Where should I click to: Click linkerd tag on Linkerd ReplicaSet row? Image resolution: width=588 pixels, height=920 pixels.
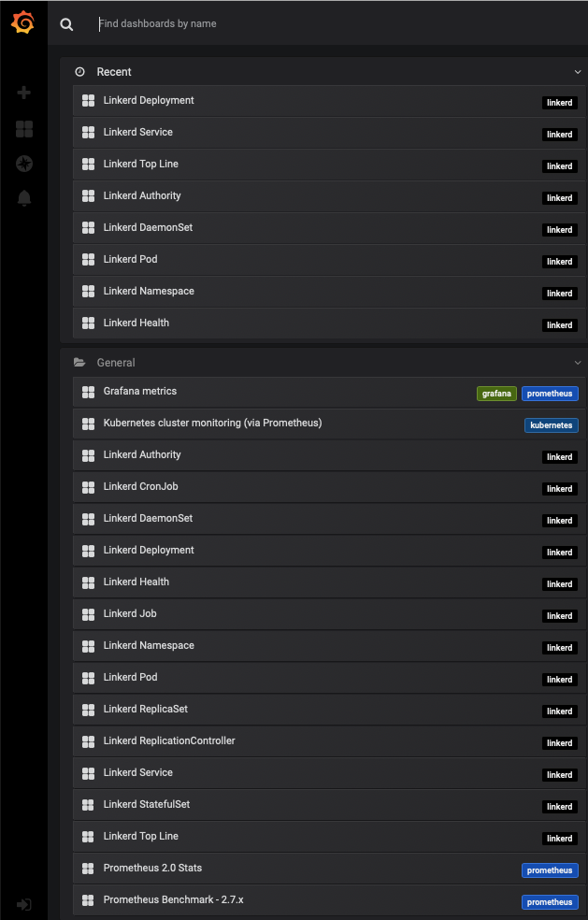pos(560,712)
